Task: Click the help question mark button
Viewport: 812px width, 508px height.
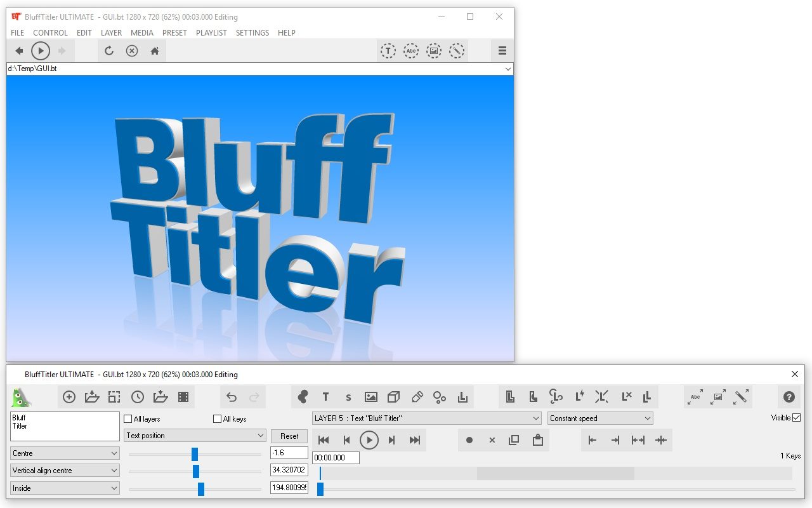Action: [x=789, y=397]
